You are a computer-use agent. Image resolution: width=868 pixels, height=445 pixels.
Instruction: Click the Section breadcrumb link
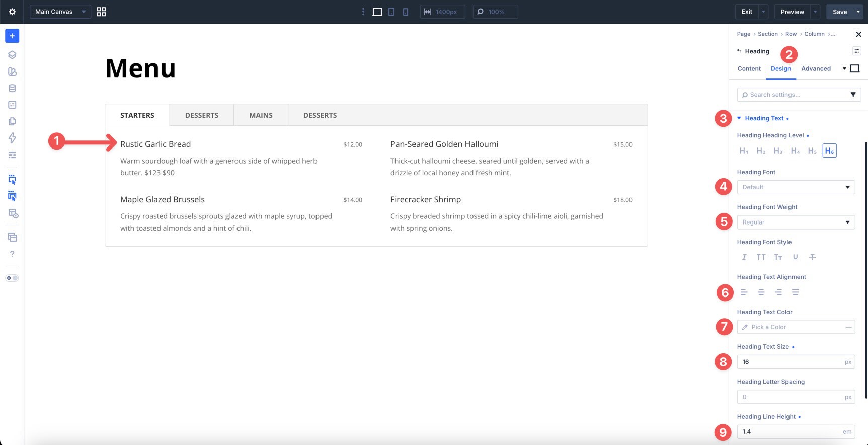[x=767, y=34]
